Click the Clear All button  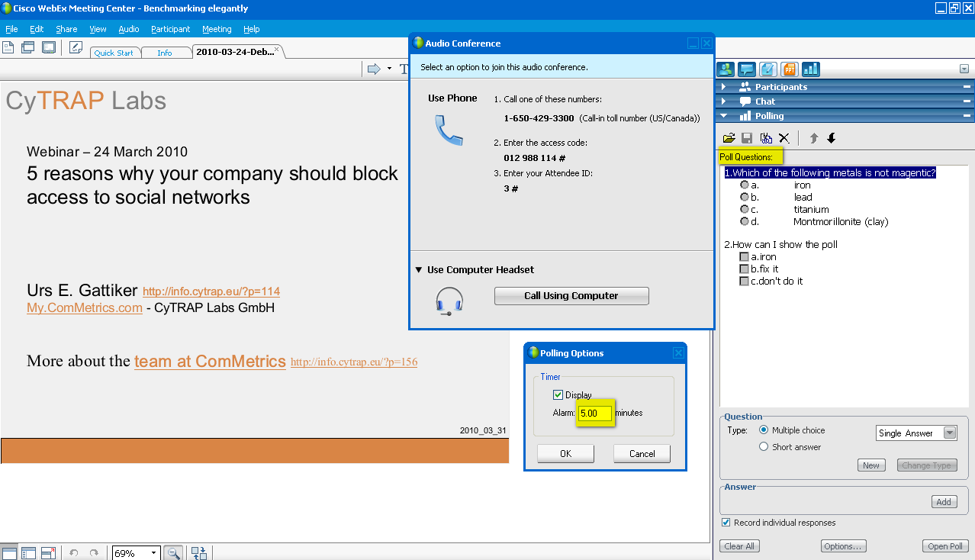(739, 546)
